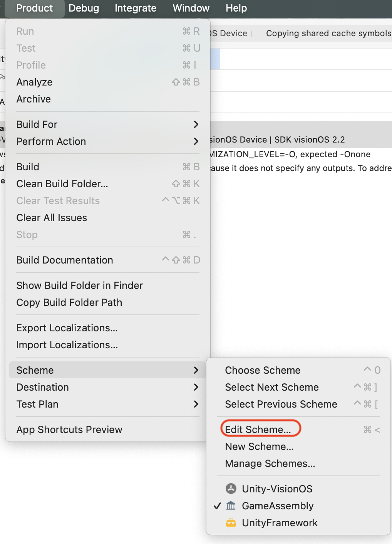
Task: Select Build Documentation
Action: coord(64,260)
